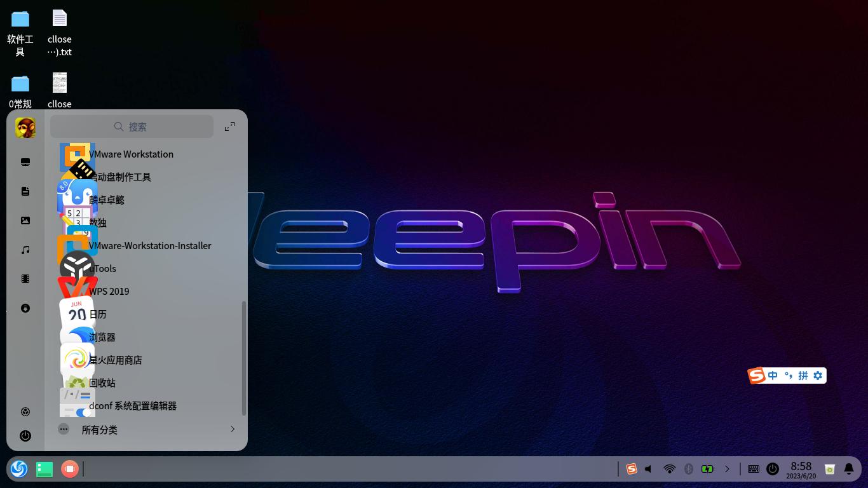868x488 pixels.
Task: Toggle Bluetooth from the system tray
Action: (x=689, y=468)
